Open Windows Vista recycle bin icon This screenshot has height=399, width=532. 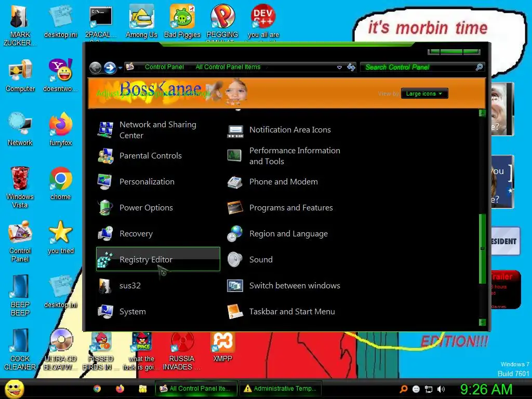click(x=20, y=187)
